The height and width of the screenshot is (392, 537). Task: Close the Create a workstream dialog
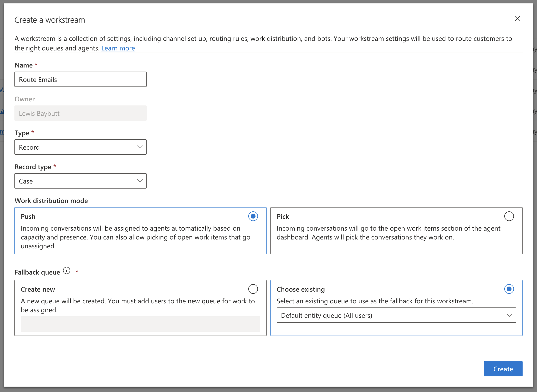pos(517,19)
